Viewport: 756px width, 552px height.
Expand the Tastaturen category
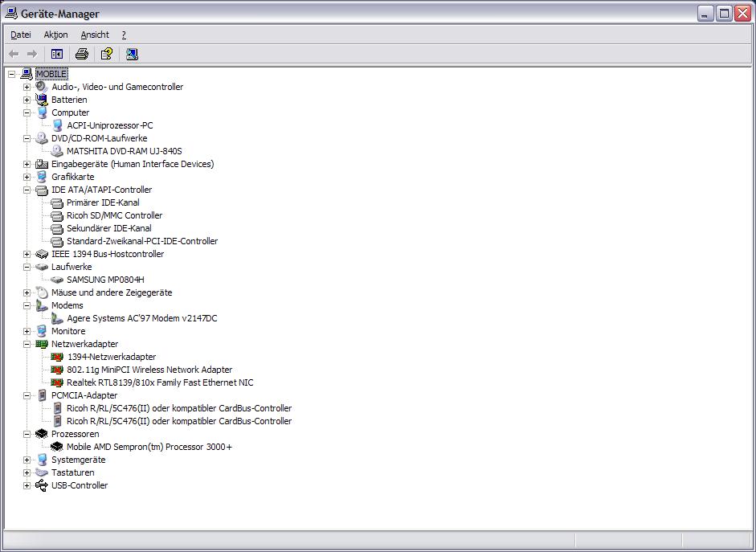pos(27,473)
